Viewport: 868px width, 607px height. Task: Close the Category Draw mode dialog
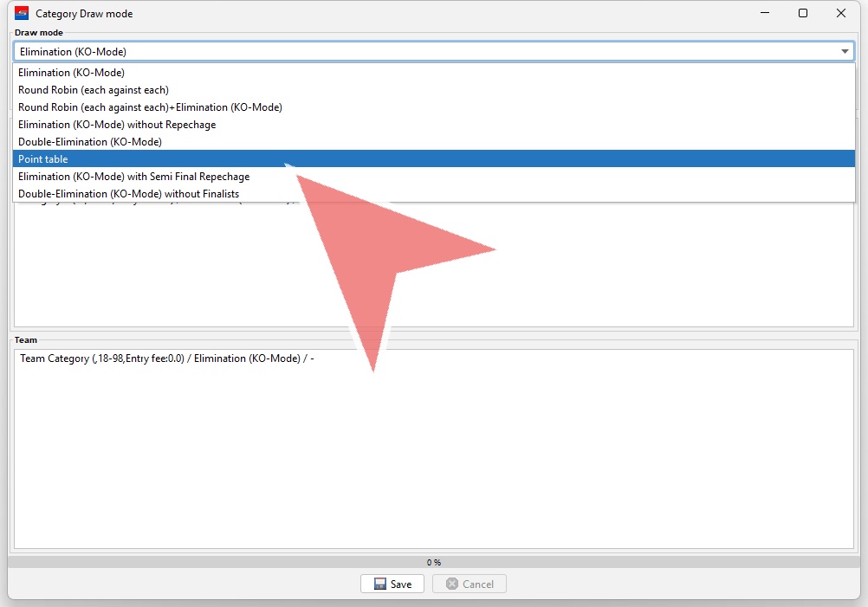click(x=841, y=14)
